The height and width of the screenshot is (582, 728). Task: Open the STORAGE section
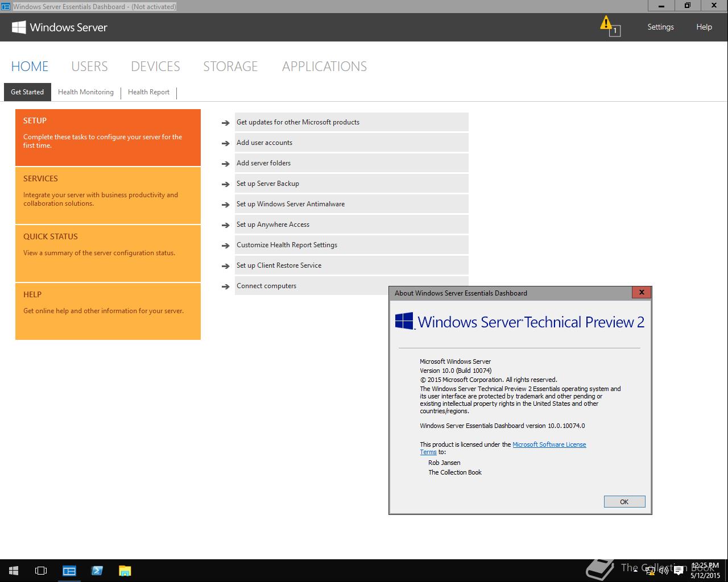[x=230, y=66]
